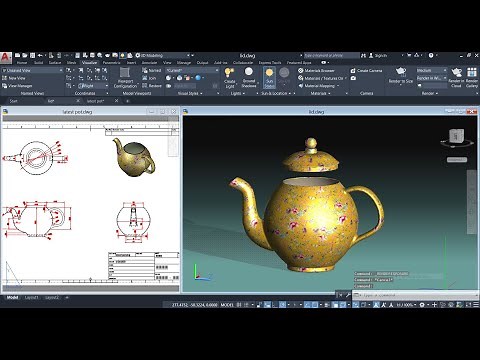
Task: Click the Undo arrow in quick access toolbar
Action: [x=40, y=55]
